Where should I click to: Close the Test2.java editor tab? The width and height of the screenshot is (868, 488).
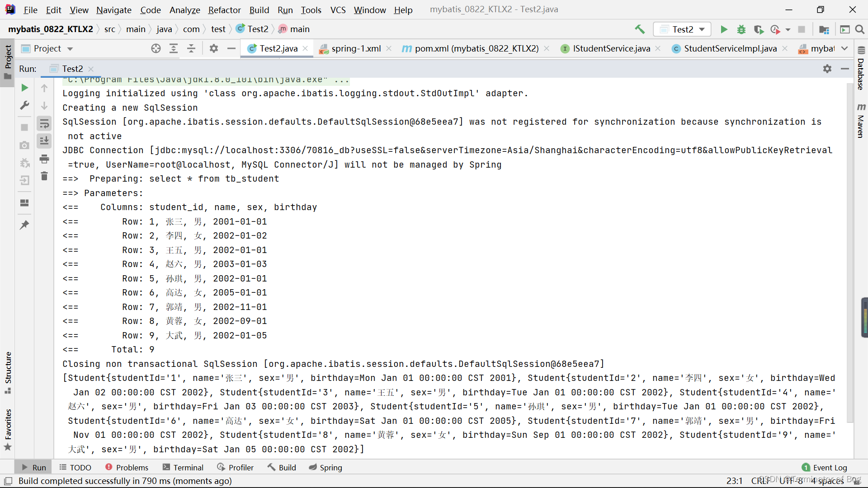[306, 48]
